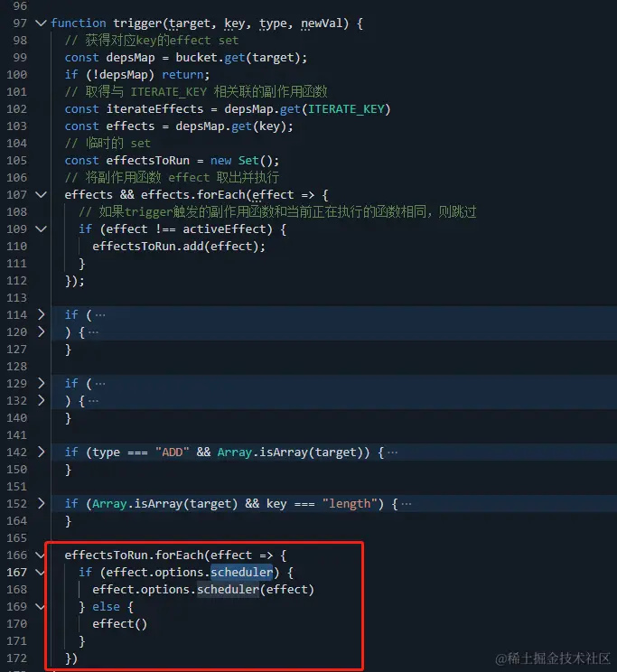Click the highlighted word scheduler on line 167
This screenshot has width=617, height=672.
[x=241, y=573]
